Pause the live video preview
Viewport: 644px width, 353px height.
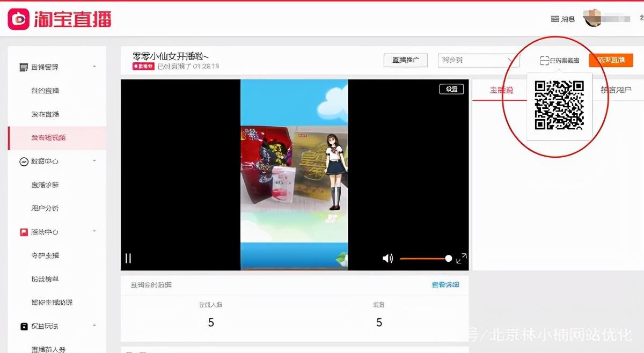[x=128, y=259]
